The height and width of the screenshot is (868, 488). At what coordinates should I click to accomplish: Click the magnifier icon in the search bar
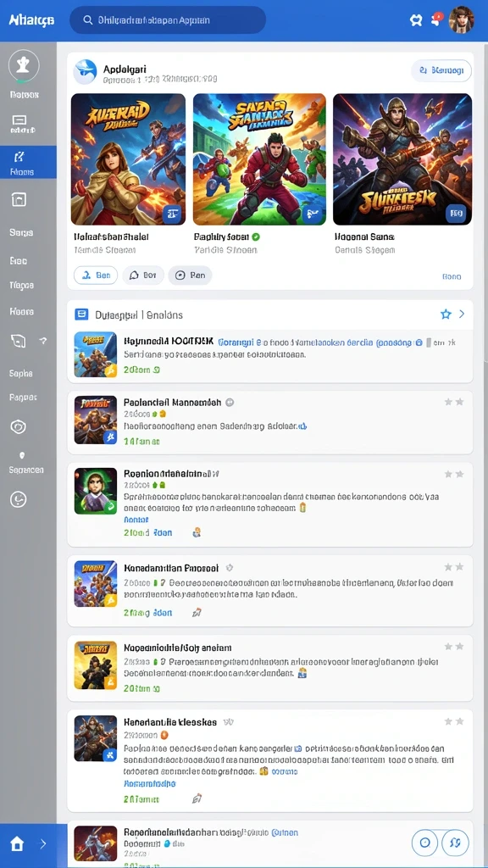click(87, 20)
